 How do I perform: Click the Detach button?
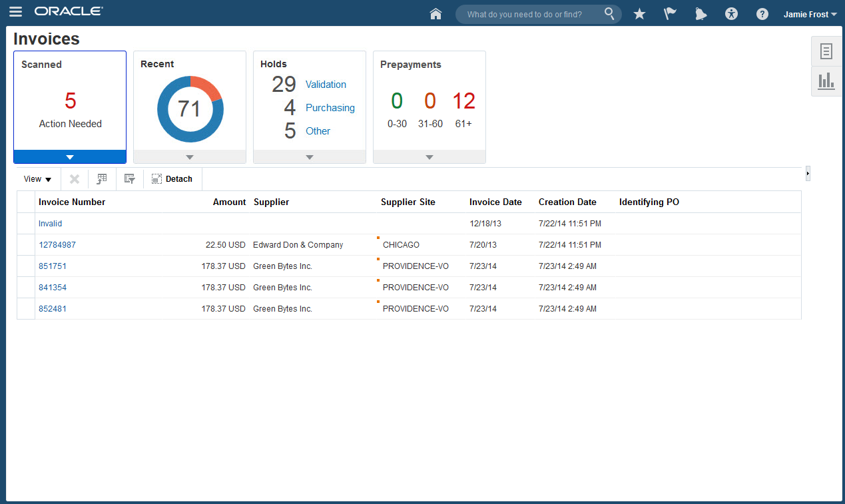click(x=172, y=179)
